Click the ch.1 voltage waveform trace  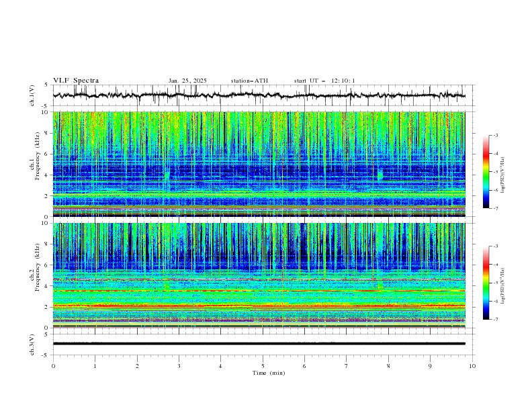259,95
